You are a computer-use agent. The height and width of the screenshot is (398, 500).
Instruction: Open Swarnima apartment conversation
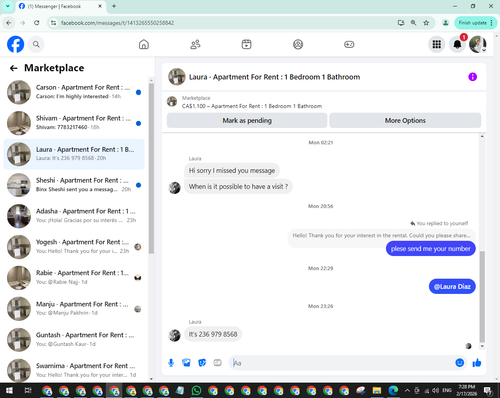(x=74, y=370)
